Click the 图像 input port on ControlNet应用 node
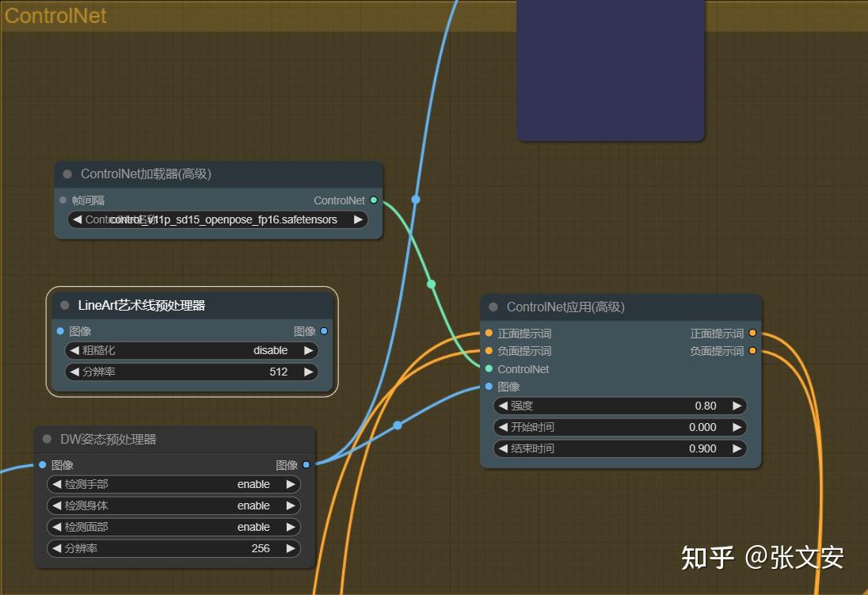 tap(489, 387)
